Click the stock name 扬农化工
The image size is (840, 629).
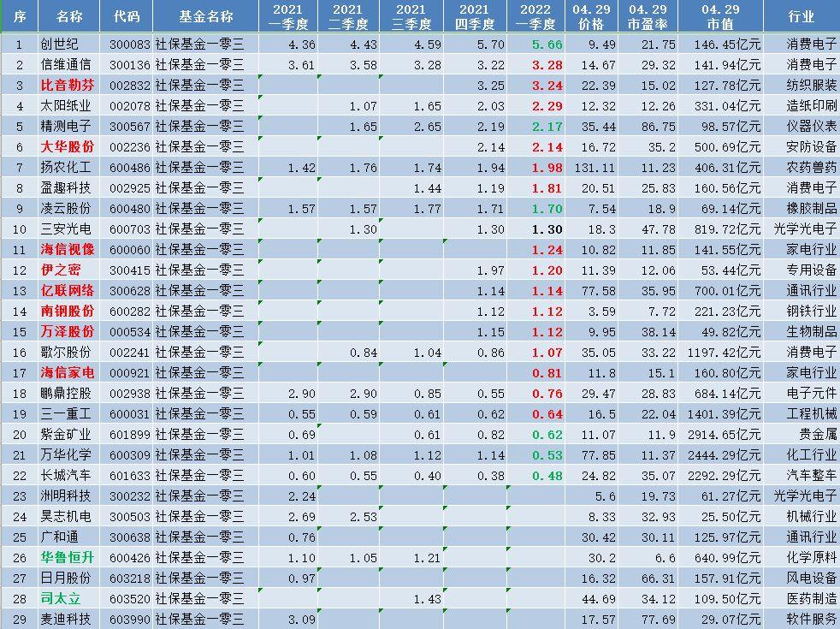[x=66, y=167]
